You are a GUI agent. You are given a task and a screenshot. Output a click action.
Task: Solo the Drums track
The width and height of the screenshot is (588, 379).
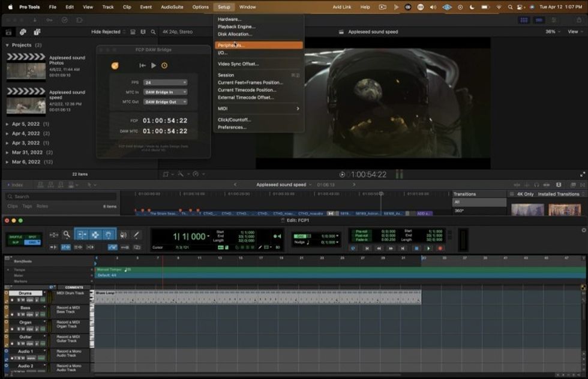[x=18, y=300]
